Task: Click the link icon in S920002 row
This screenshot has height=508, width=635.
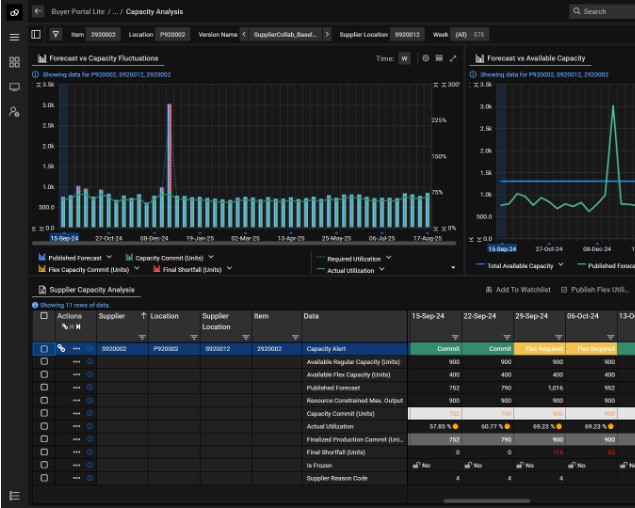Action: 61,349
